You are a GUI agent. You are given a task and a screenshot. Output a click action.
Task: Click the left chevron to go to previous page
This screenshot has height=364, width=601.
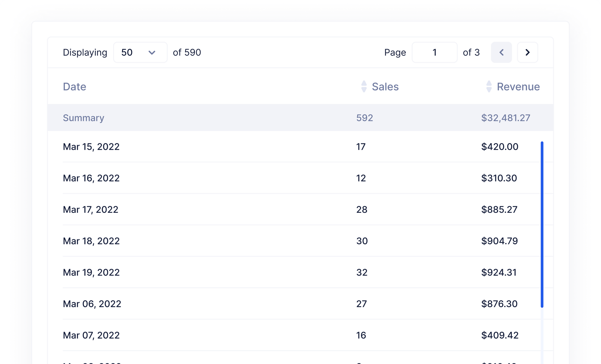(501, 52)
